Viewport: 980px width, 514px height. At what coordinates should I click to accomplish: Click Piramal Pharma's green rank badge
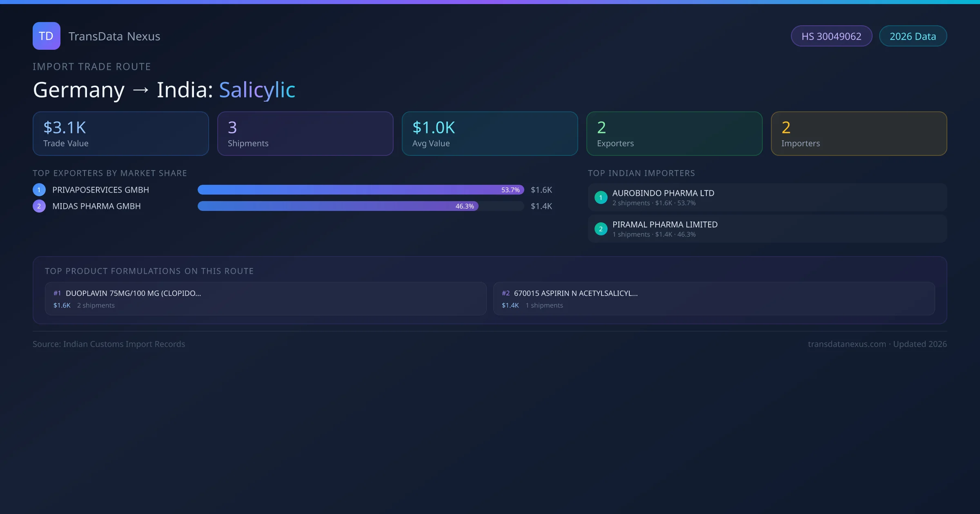tap(601, 229)
